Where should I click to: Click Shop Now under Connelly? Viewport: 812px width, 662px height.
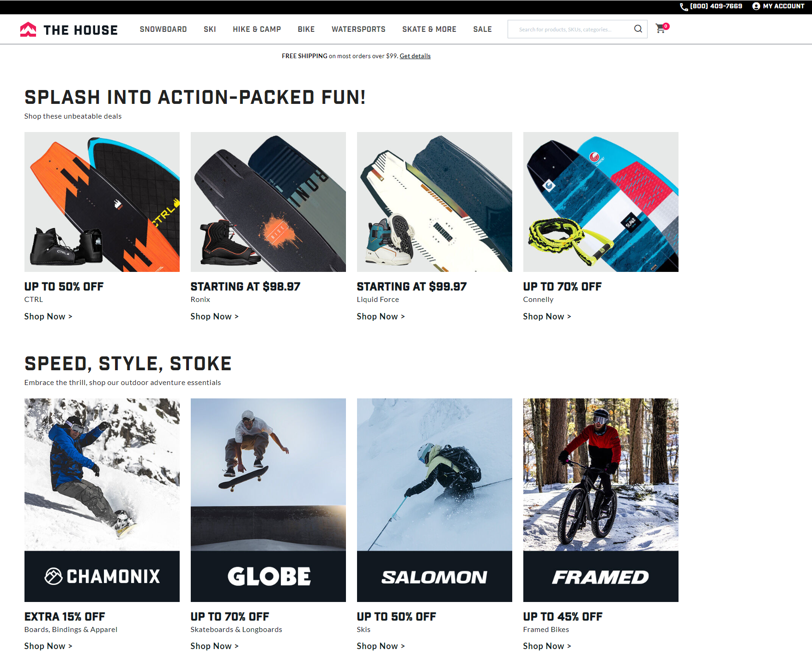547,316
